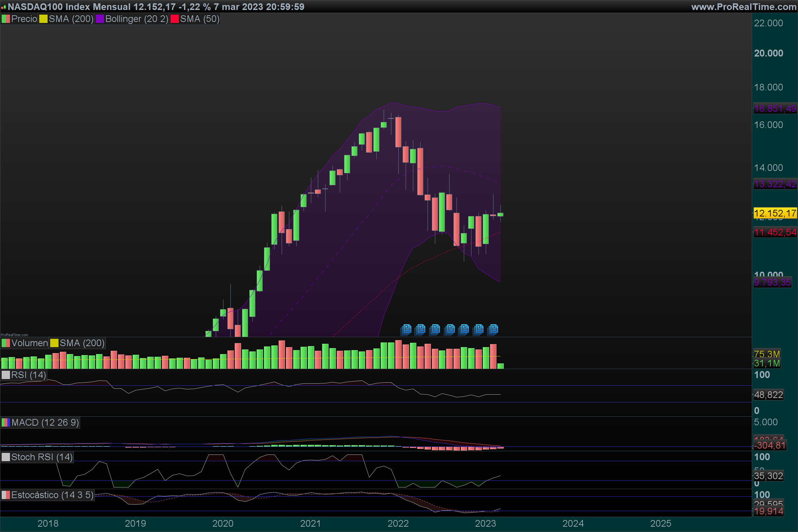Open the leftmost news document icon

(x=406, y=329)
